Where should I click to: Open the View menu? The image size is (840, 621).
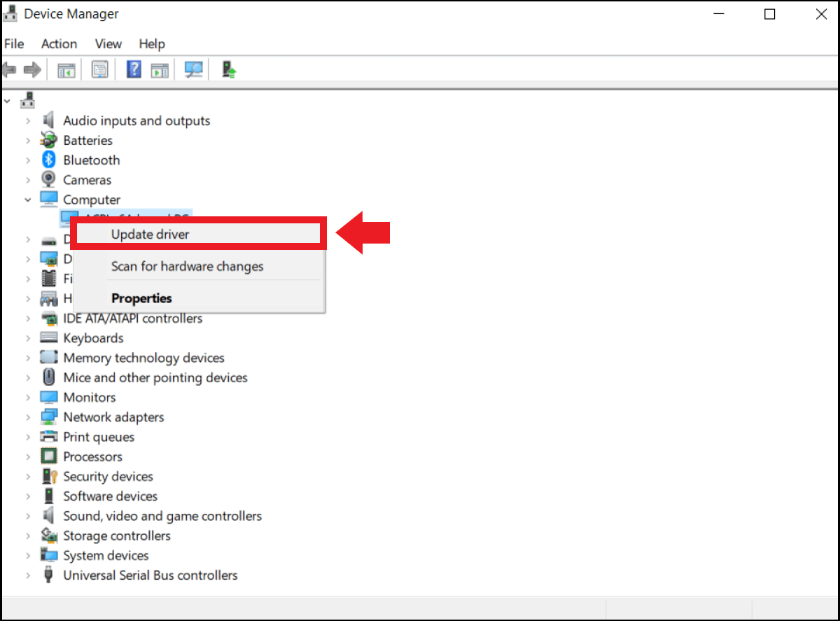point(108,44)
